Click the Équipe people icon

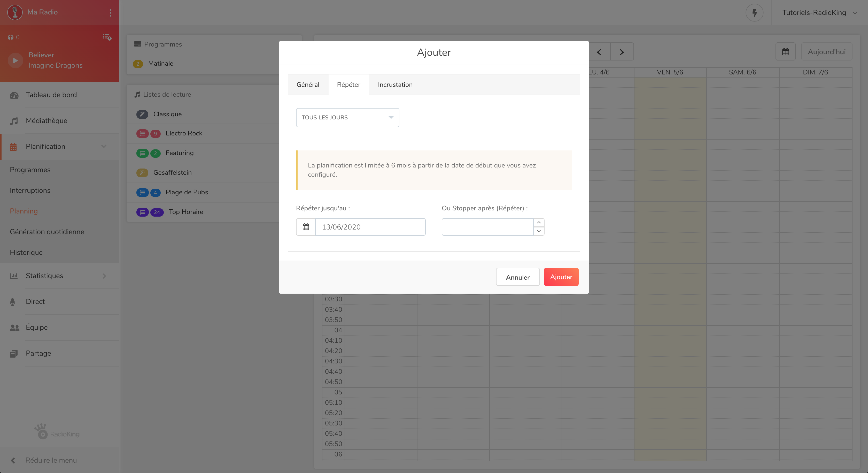14,328
